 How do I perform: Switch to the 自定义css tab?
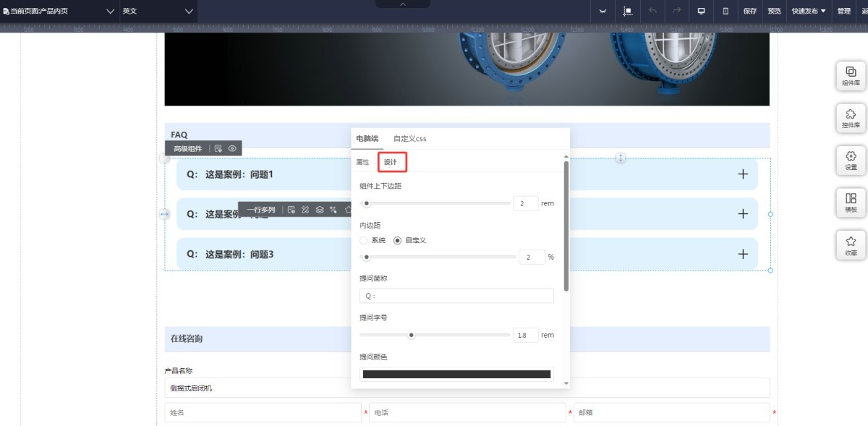tap(410, 138)
